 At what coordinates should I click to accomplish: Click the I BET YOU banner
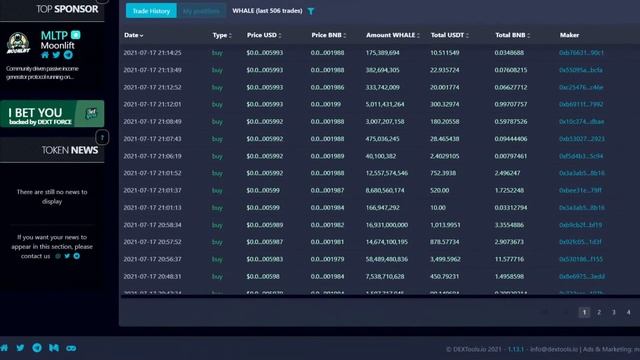coord(52,113)
